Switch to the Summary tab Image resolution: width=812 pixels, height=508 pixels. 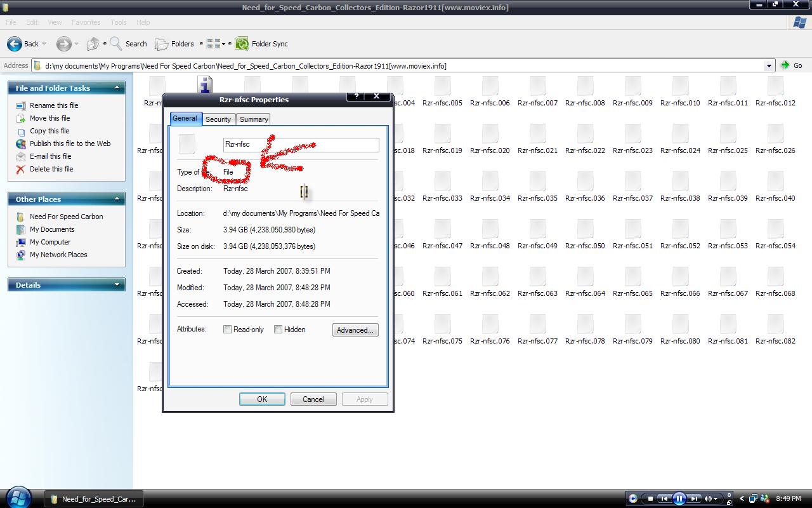point(254,119)
